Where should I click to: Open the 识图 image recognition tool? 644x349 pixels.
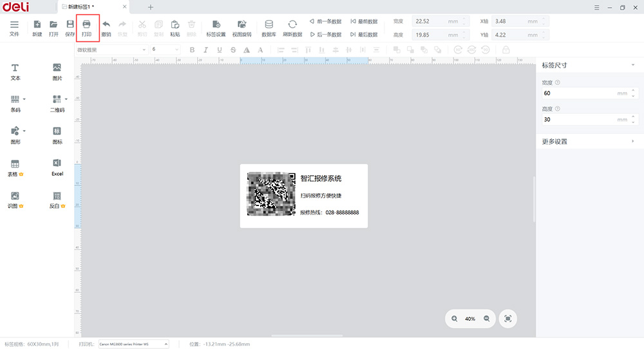[x=15, y=200]
